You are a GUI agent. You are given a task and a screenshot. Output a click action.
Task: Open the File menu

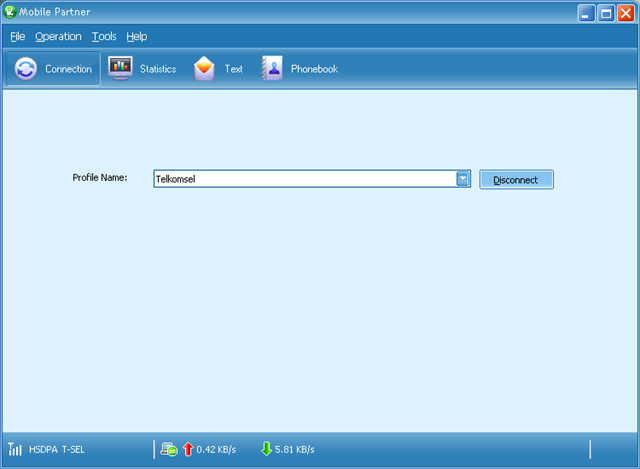click(18, 36)
